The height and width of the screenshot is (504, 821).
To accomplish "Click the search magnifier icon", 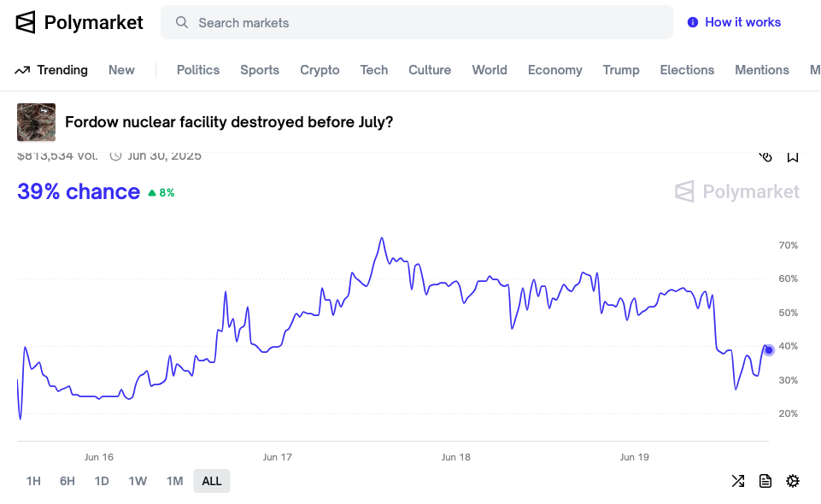I will [x=182, y=22].
